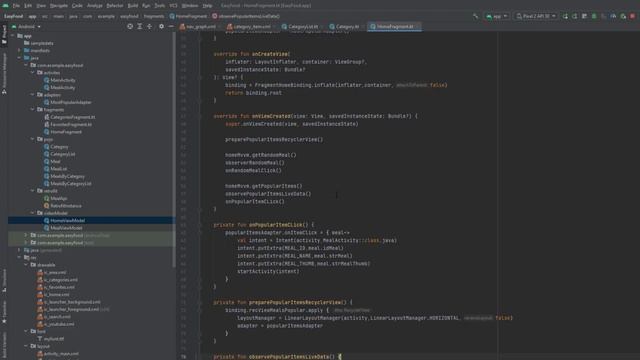This screenshot has height=360, width=640.
Task: Open the Navigate menu
Action: pyautogui.click(x=59, y=6)
